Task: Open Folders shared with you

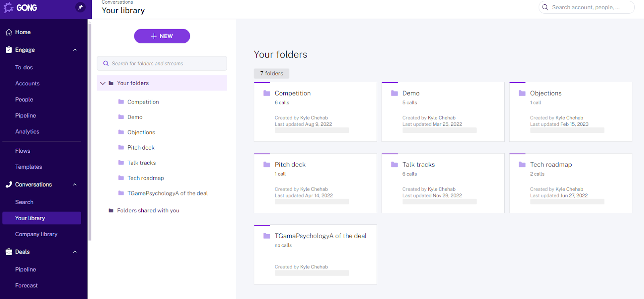Action: pos(148,211)
